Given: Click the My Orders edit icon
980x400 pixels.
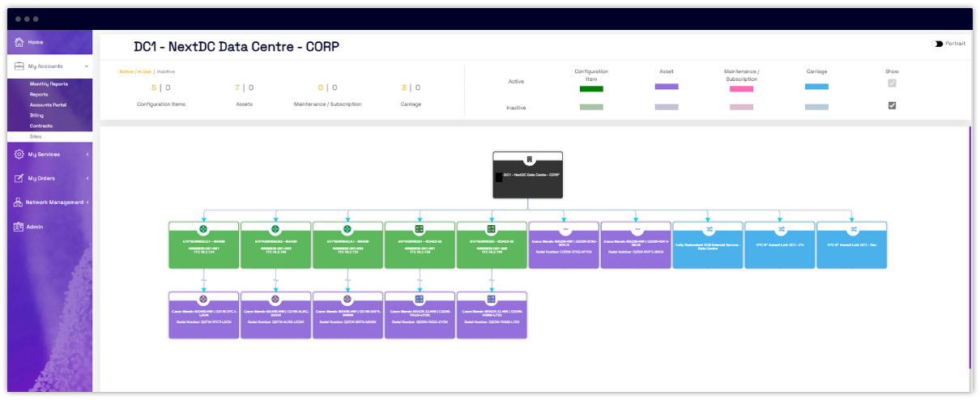Looking at the screenshot, I should pos(19,178).
